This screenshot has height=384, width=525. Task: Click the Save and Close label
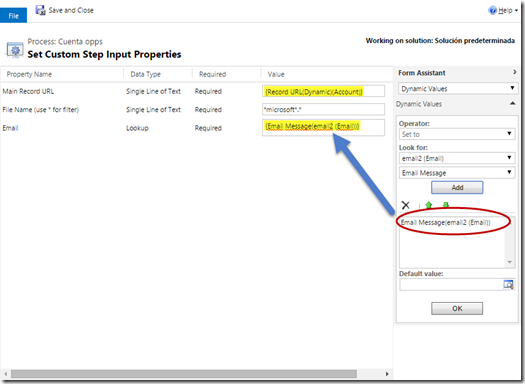[71, 10]
